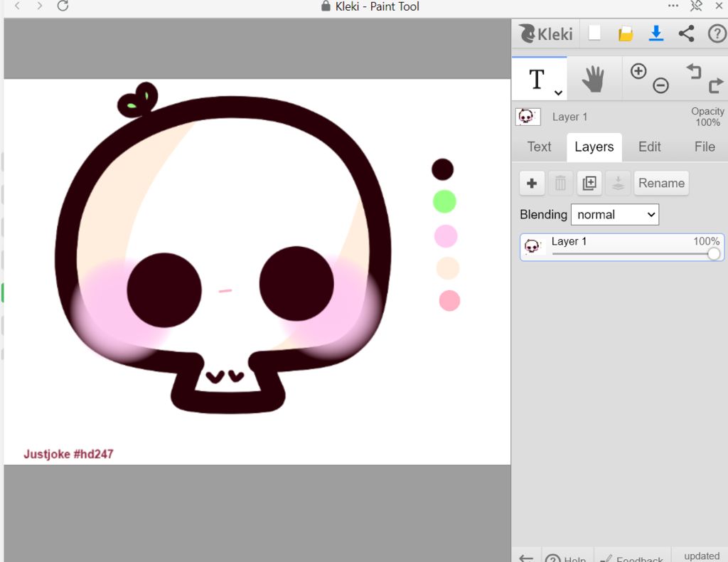Zoom out with the minus magnifier
Viewport: 728px width, 562px height.
tap(660, 85)
